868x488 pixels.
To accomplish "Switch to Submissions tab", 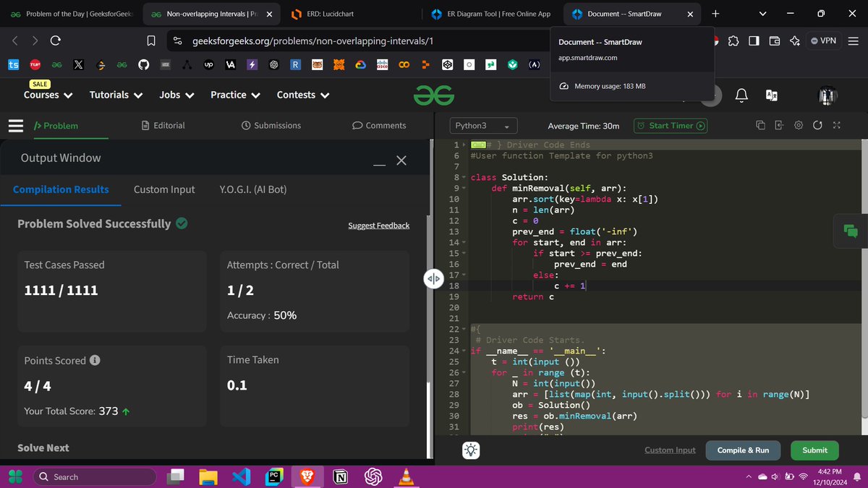I will coord(271,125).
